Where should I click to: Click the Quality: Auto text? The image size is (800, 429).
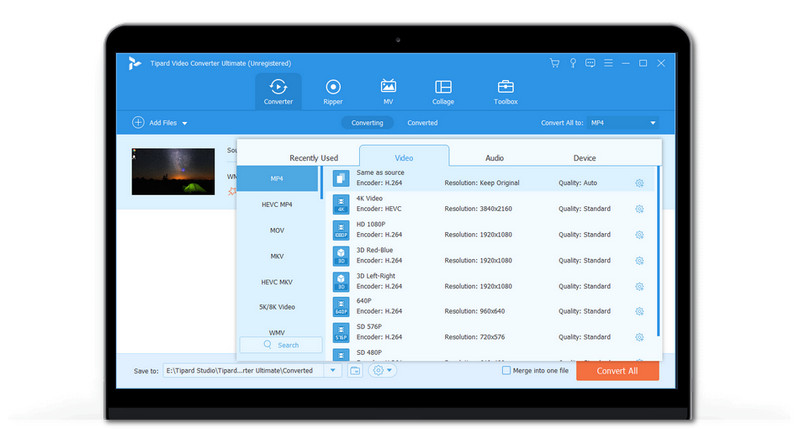click(578, 183)
